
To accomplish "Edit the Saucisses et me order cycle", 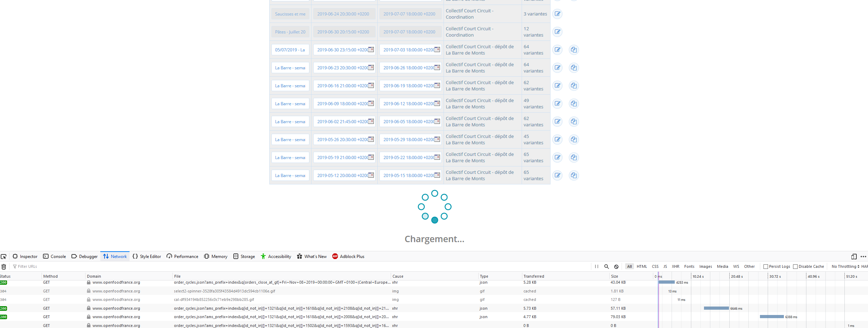I will pyautogui.click(x=557, y=14).
